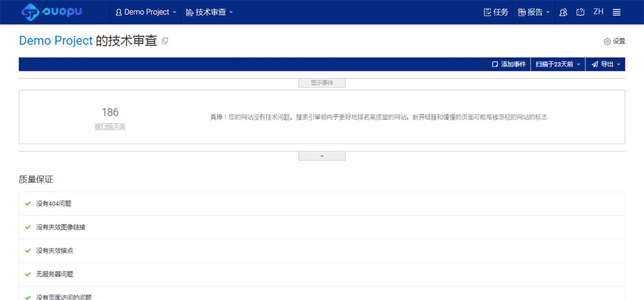
Task: Switch language via ZH
Action: (598, 12)
